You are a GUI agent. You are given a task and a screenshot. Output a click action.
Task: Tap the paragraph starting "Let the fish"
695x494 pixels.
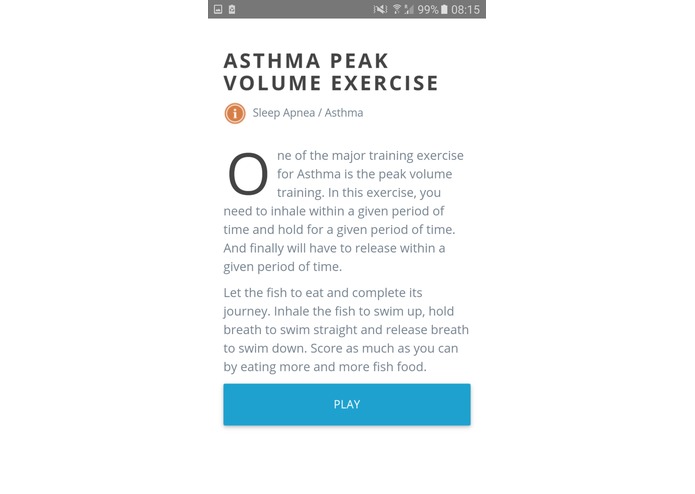point(346,330)
